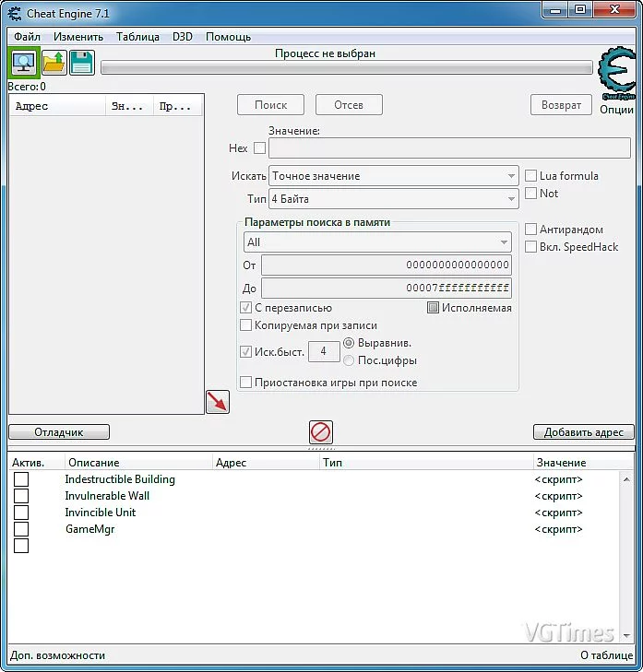Toggle the Исполняемая checkbox
Screen dimensions: 643x672
tap(434, 308)
